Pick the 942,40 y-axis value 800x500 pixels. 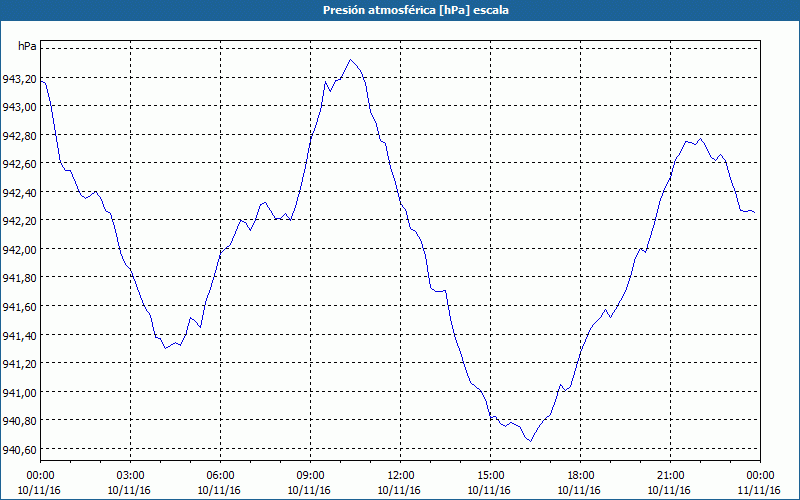(x=19, y=193)
